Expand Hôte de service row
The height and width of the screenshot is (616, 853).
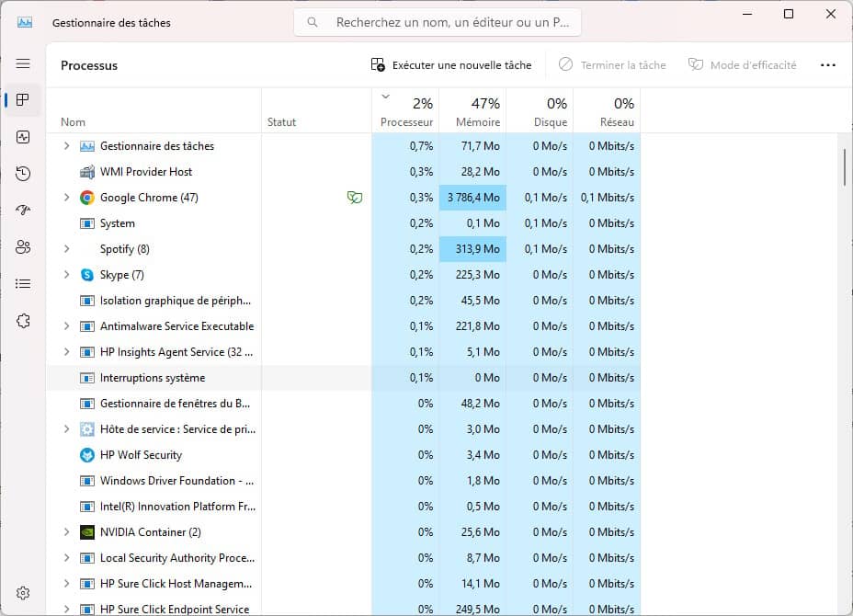point(66,429)
